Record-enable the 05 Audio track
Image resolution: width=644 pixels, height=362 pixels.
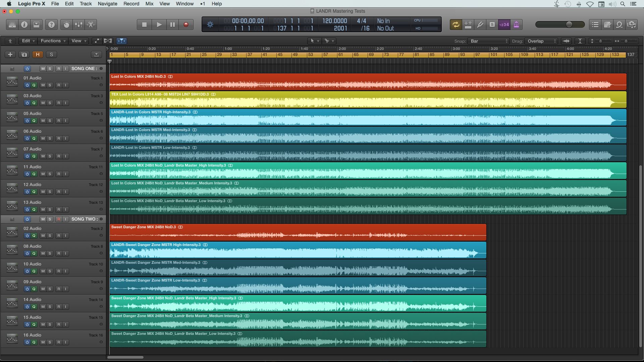click(59, 121)
